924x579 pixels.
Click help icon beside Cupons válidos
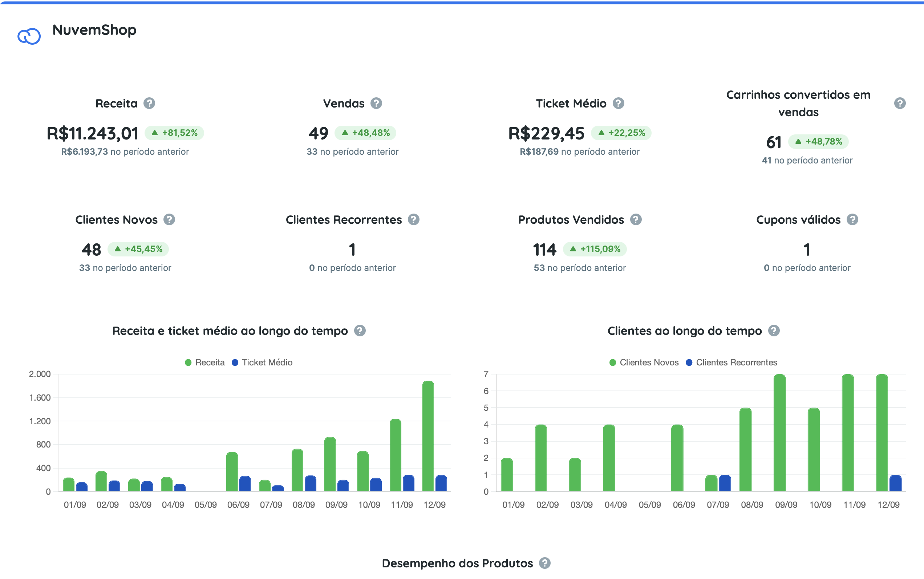(852, 220)
